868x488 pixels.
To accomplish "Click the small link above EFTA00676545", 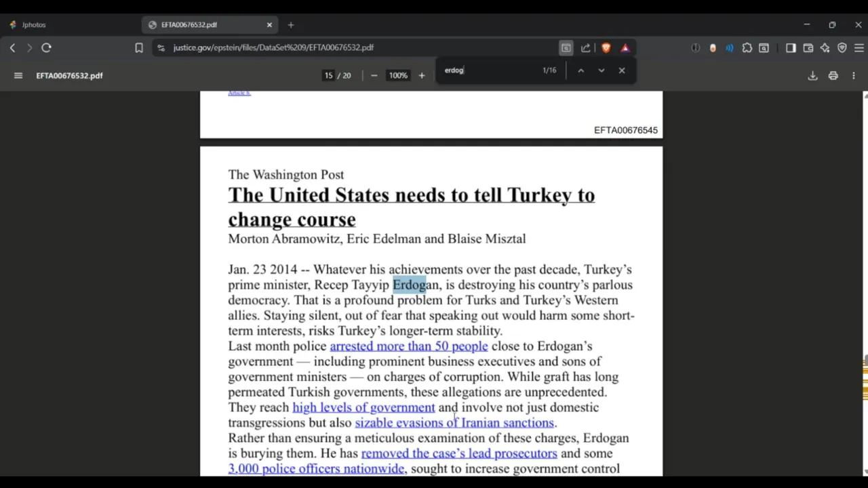I will [x=239, y=93].
